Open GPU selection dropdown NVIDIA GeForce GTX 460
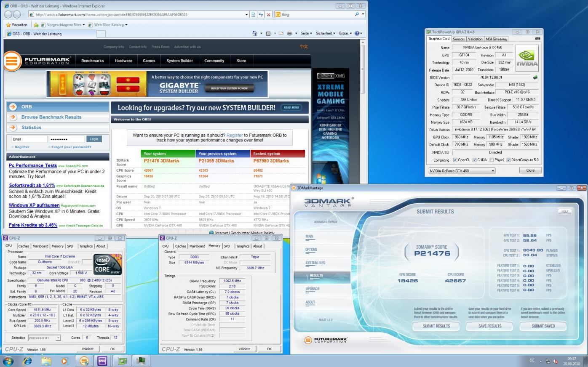588x367 pixels. coord(462,171)
